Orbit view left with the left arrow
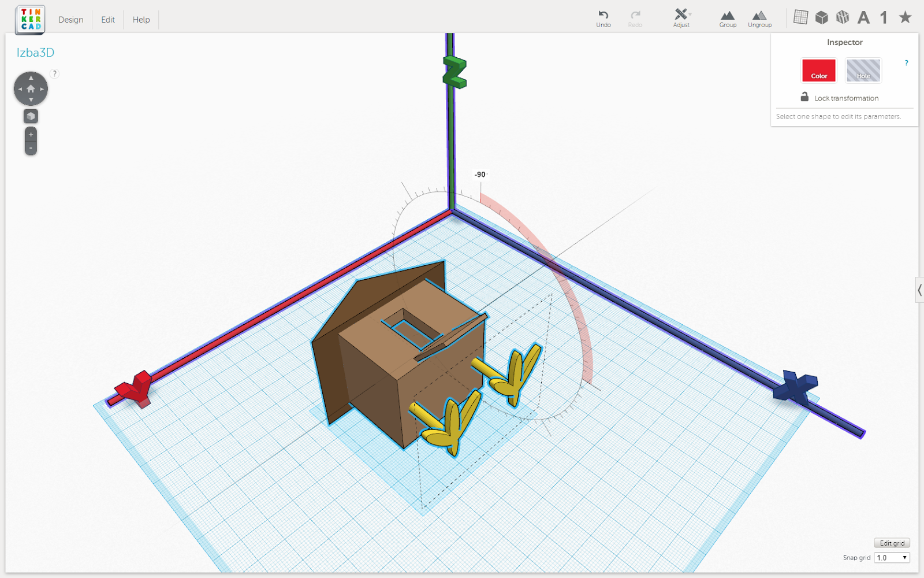Viewport: 924px width, 578px height. point(20,89)
